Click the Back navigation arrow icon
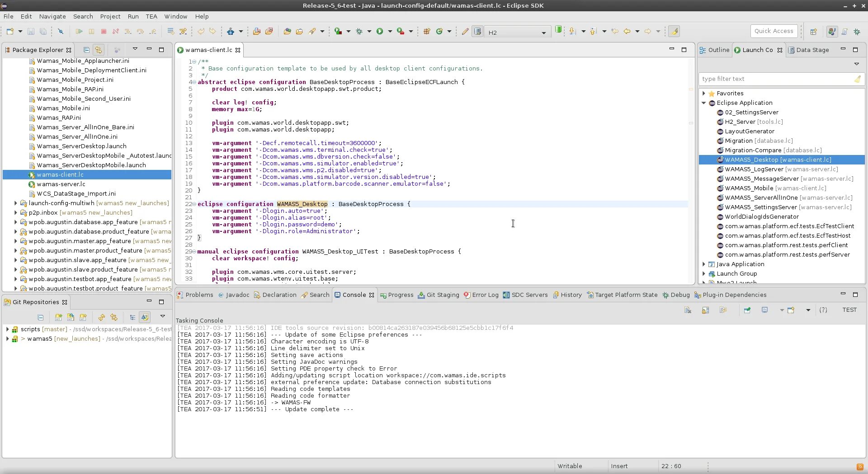 point(627,32)
